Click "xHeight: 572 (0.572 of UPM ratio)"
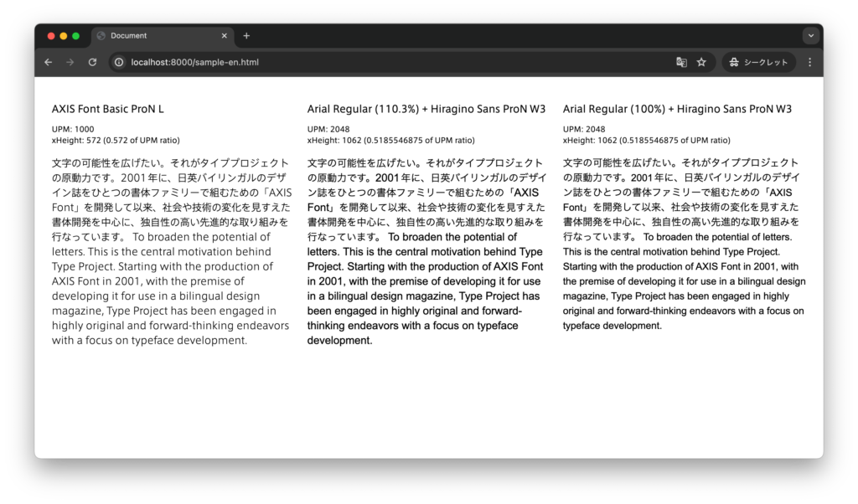 pyautogui.click(x=116, y=140)
